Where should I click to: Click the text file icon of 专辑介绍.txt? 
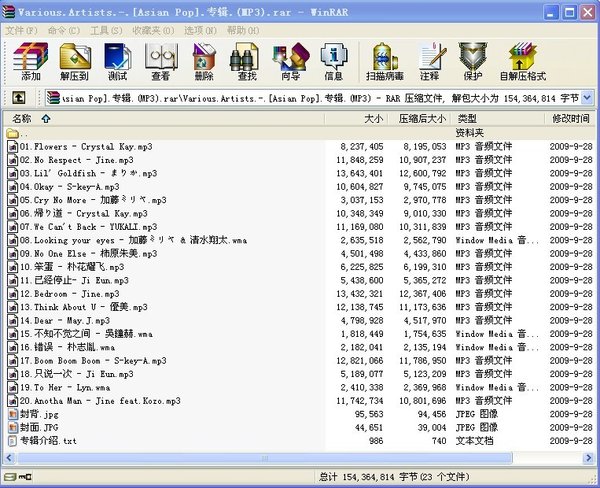coord(13,441)
